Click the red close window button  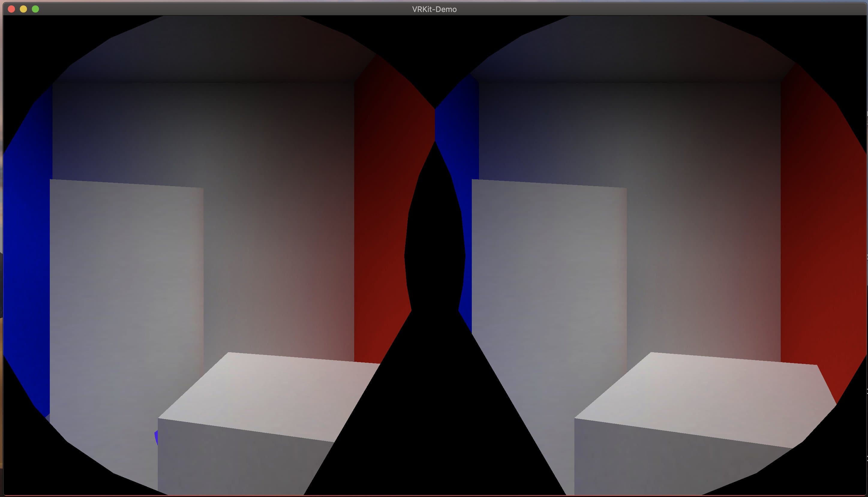pos(11,9)
